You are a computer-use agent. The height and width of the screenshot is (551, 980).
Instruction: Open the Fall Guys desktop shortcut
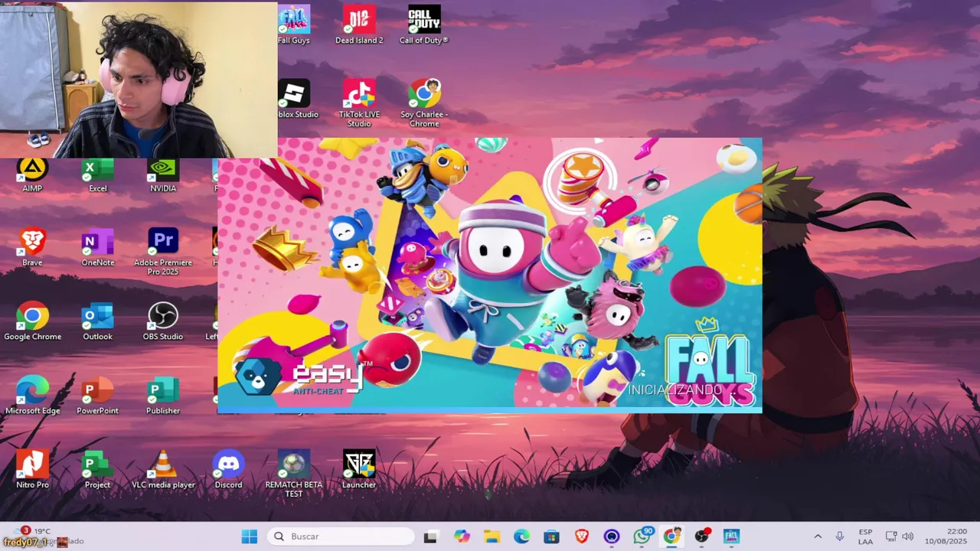pos(294,24)
